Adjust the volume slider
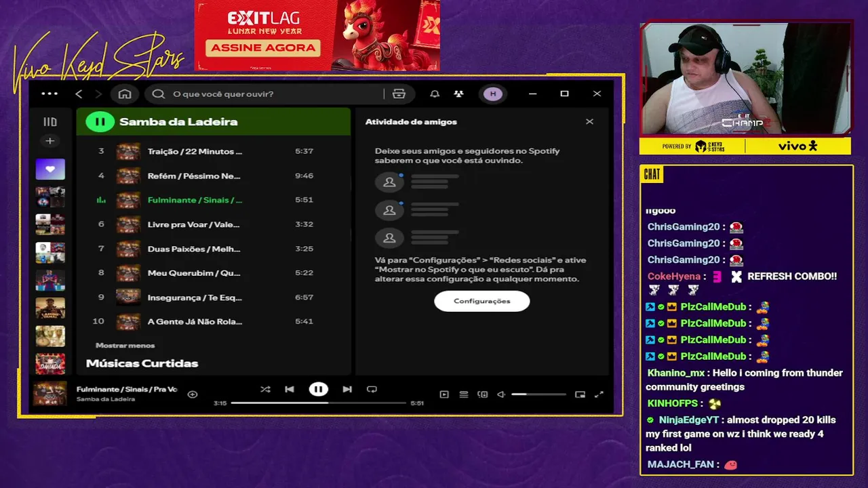Image resolution: width=868 pixels, height=488 pixels. click(538, 394)
